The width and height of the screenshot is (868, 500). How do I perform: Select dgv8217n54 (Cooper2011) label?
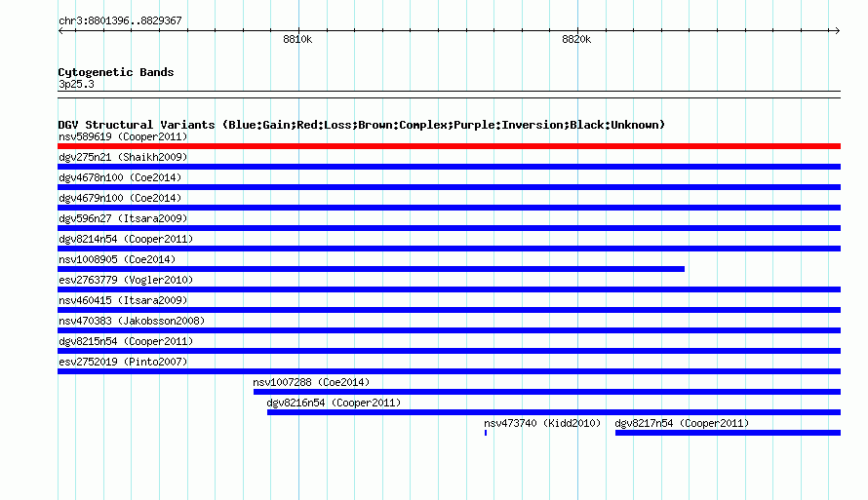pos(682,423)
